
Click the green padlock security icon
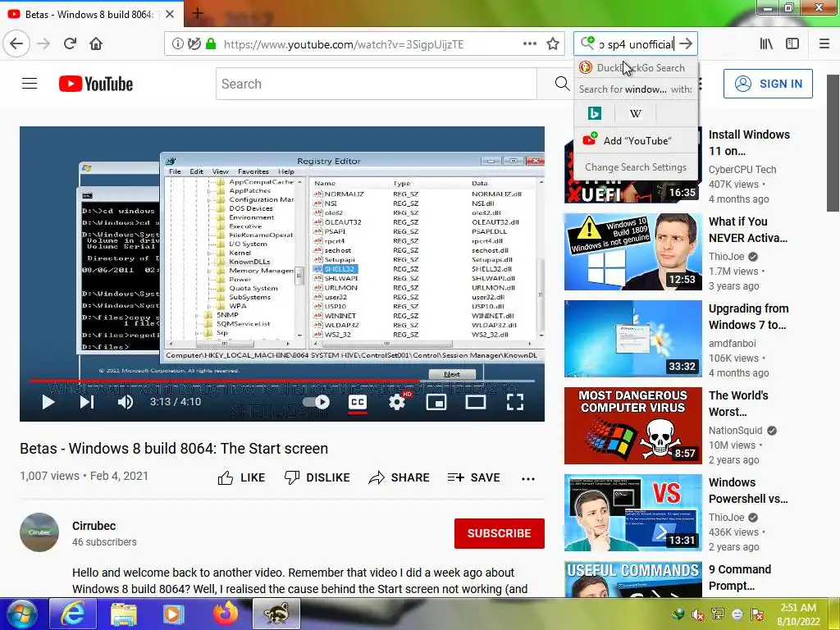click(x=211, y=44)
